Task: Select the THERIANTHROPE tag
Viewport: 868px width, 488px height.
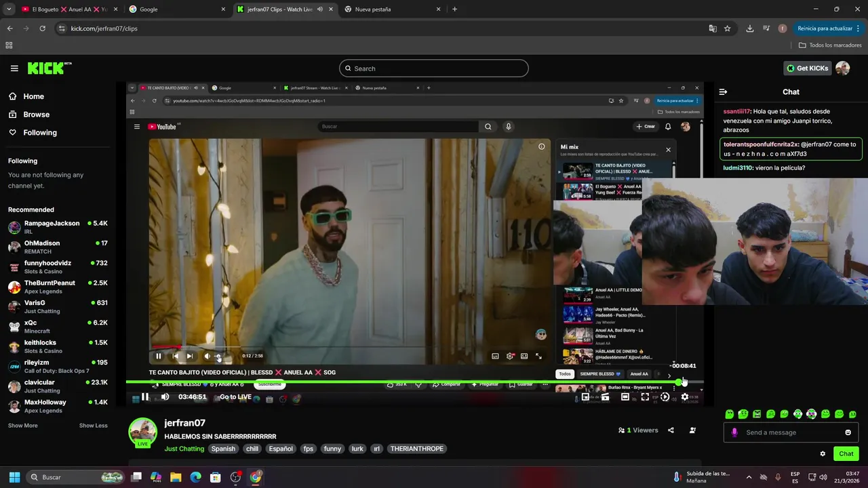Action: click(416, 449)
